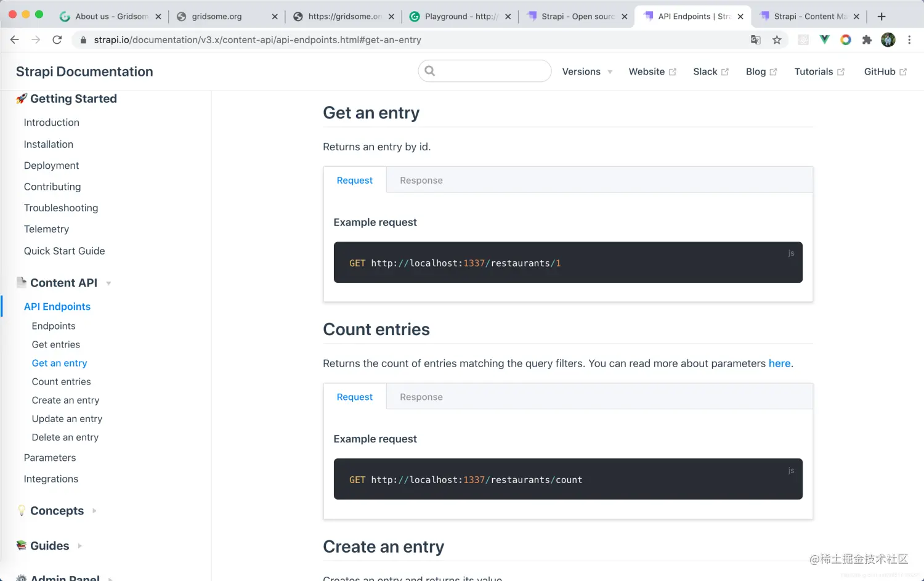Image resolution: width=924 pixels, height=581 pixels.
Task: Click the URL address bar
Action: coord(407,39)
